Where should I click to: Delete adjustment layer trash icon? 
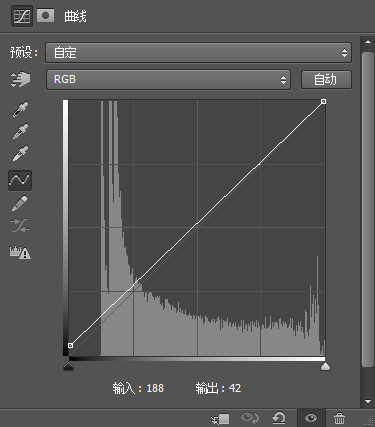339,418
